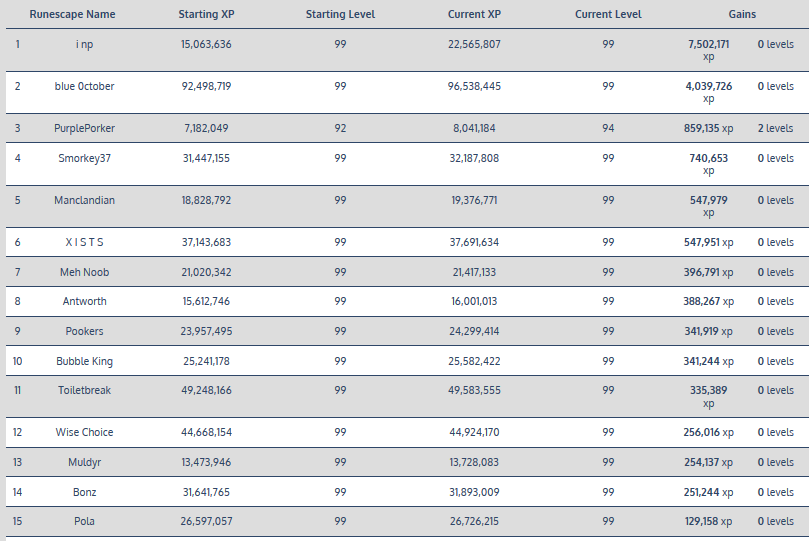Viewport: 809px width, 541px height.
Task: Select the Smorkey37 player name
Action: pos(84,158)
